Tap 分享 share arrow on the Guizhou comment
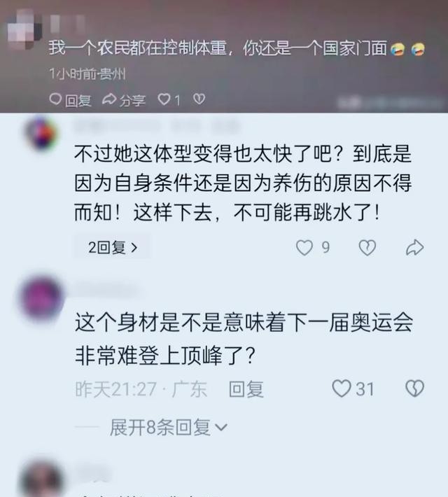The image size is (448, 497). (124, 100)
